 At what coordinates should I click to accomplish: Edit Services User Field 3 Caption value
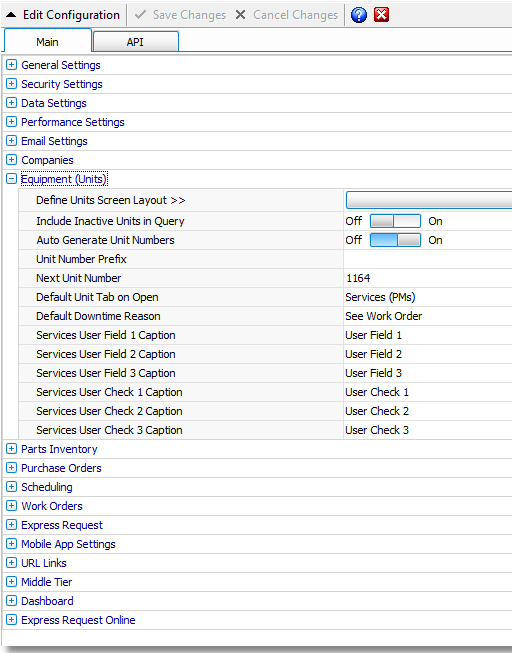(x=373, y=373)
